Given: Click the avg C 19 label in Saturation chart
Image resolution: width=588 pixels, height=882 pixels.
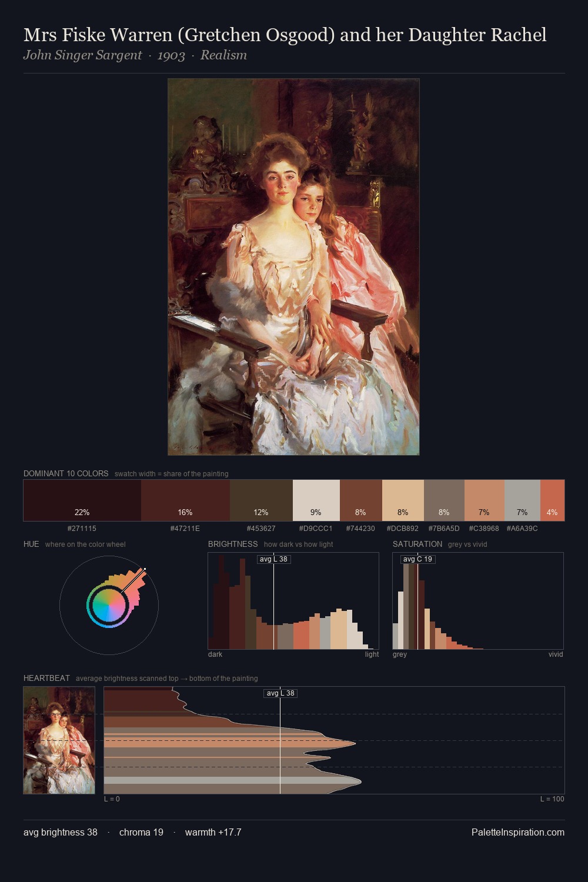Looking at the screenshot, I should pyautogui.click(x=418, y=559).
